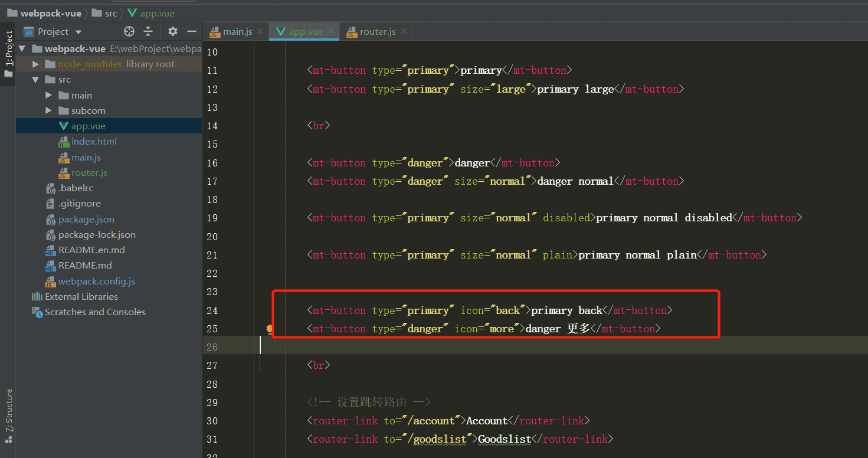The height and width of the screenshot is (458, 868).
Task: Select the app.vue editor tab
Action: point(306,31)
